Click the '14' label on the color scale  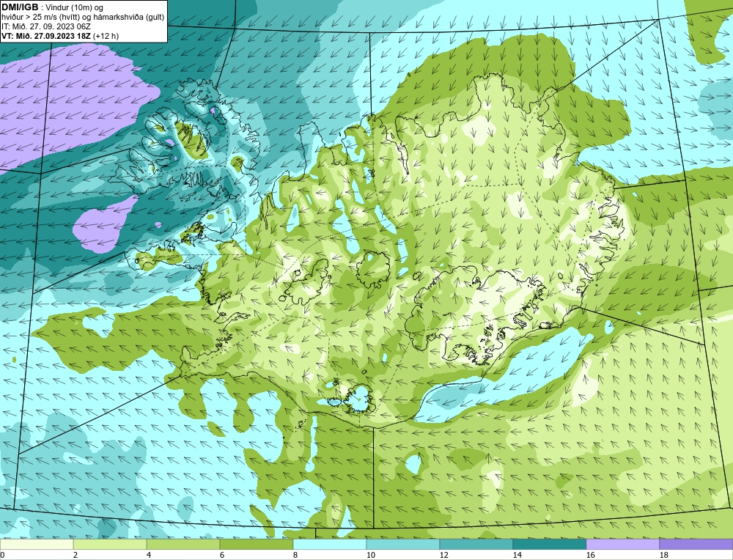pyautogui.click(x=517, y=555)
